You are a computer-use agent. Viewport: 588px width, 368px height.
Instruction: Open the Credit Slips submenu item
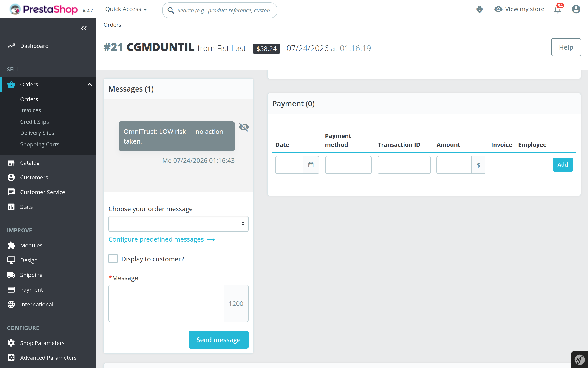[34, 121]
